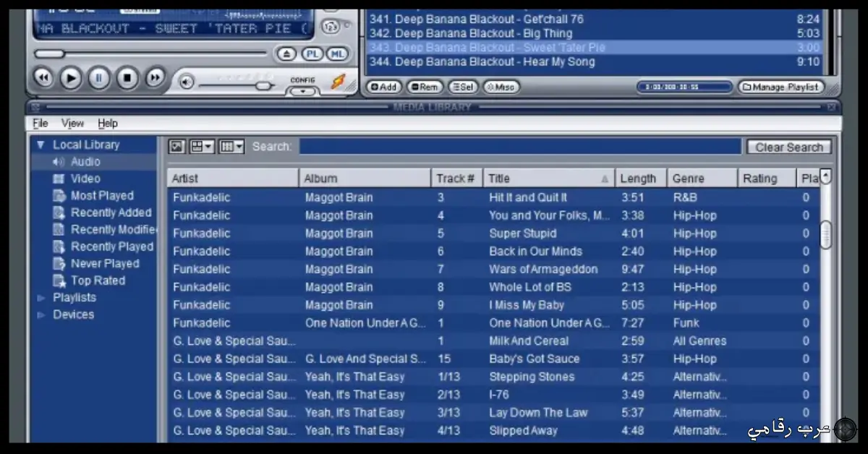Screen dimensions: 868x454
Task: Select playlist entry 341 Get'chall 76
Action: 595,19
